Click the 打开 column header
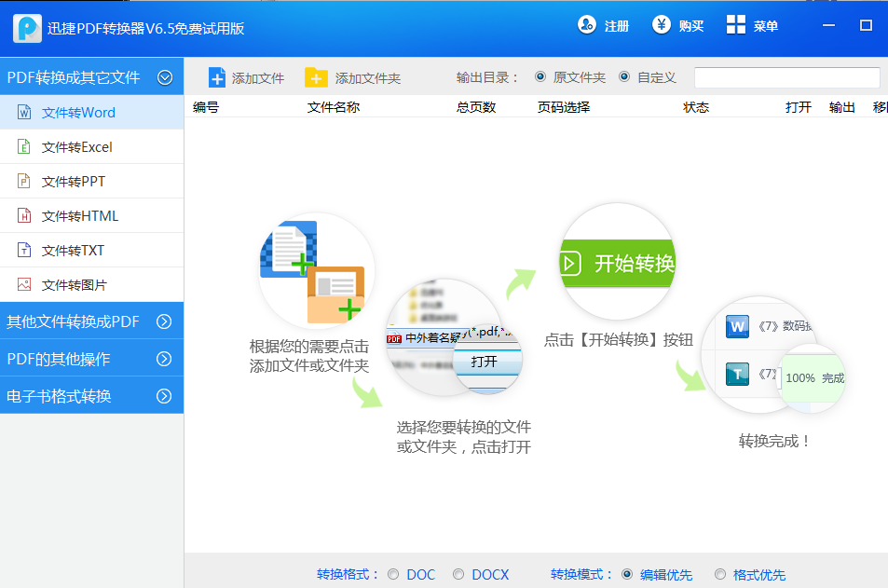Screen dimensions: 888x588 [x=799, y=107]
